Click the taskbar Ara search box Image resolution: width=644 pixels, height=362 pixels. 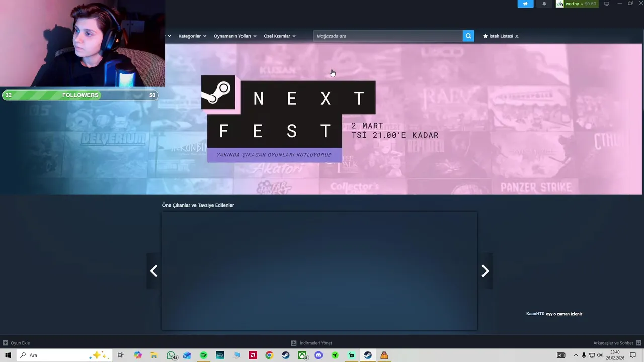click(63, 355)
